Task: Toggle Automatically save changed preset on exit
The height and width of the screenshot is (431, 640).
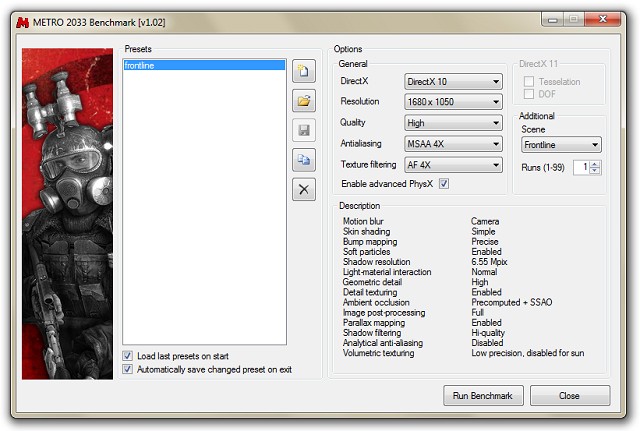Action: coord(128,369)
